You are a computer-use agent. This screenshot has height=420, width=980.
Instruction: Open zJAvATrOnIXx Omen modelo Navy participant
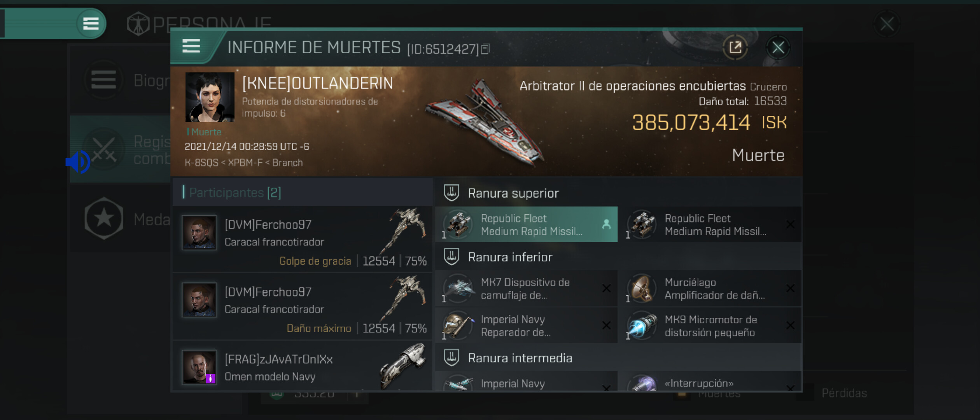click(x=303, y=366)
